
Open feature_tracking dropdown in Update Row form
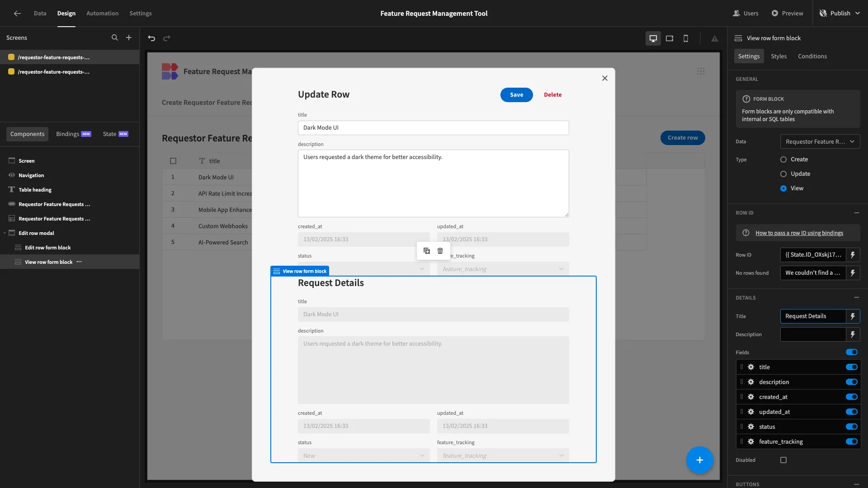point(503,269)
